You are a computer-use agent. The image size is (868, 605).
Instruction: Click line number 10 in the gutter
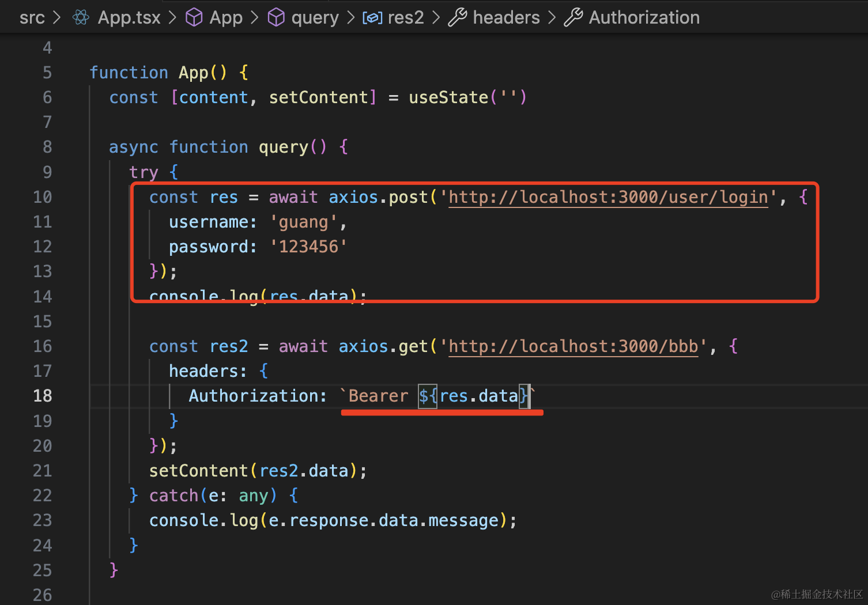[x=43, y=197]
